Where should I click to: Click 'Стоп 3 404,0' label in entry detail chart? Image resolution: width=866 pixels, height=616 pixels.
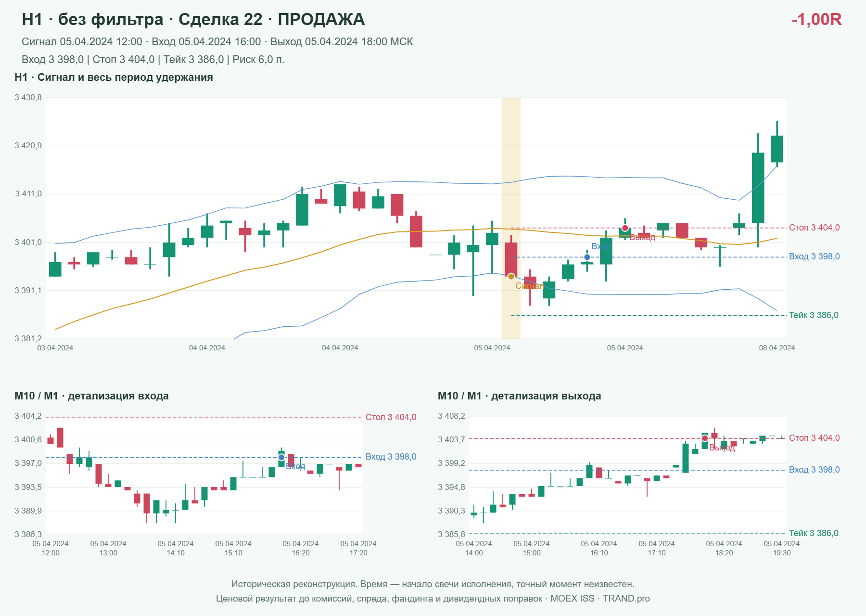click(x=391, y=417)
